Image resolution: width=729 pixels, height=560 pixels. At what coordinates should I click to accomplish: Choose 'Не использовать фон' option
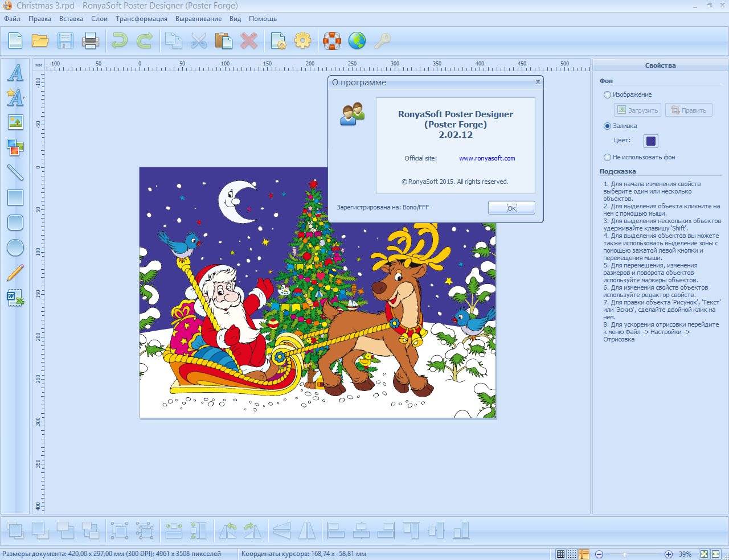tap(639, 157)
